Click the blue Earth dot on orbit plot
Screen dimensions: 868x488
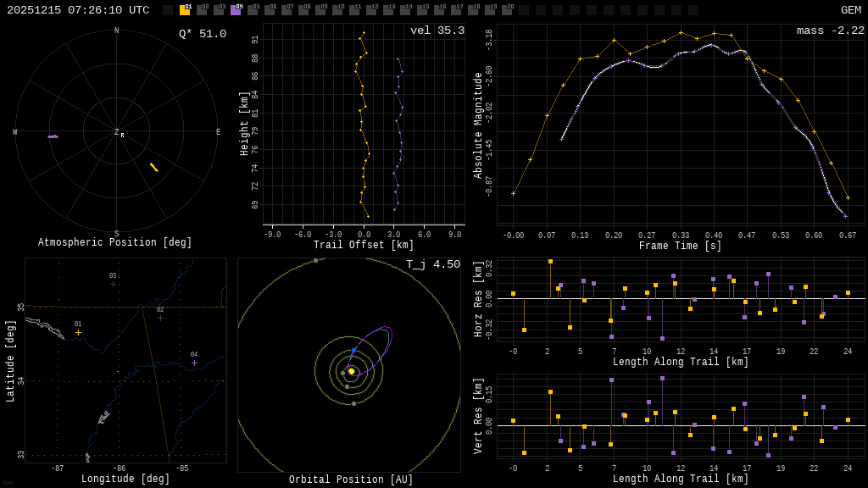[x=353, y=350]
